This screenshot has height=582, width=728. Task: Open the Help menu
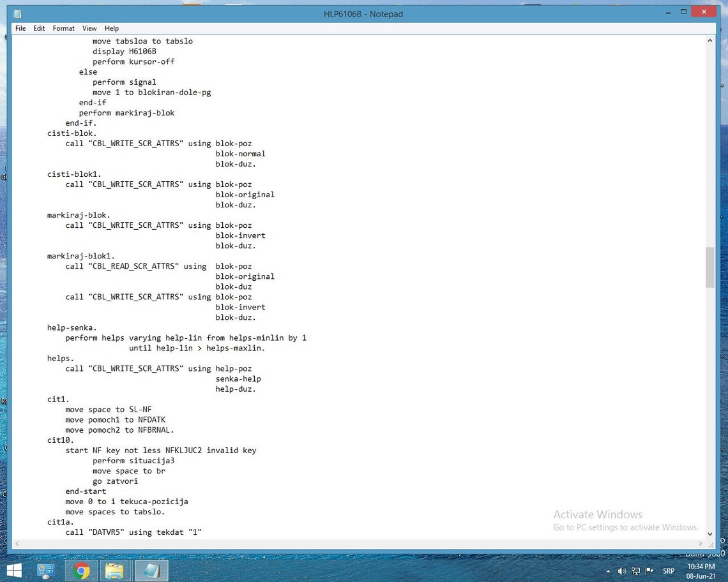(112, 28)
